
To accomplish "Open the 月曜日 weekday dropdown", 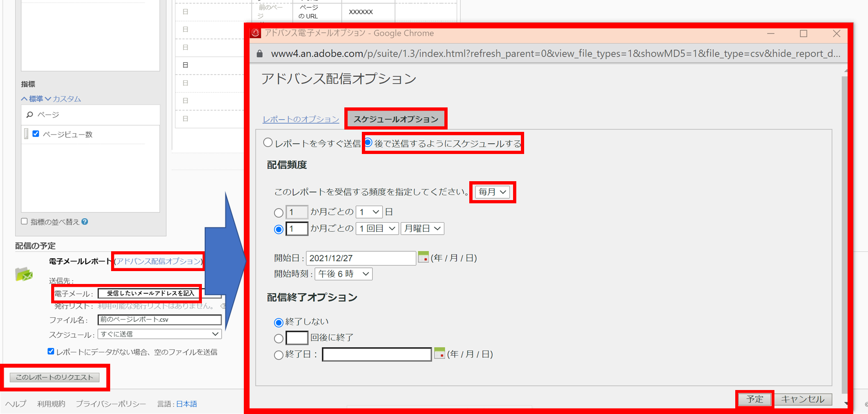I will click(x=422, y=228).
